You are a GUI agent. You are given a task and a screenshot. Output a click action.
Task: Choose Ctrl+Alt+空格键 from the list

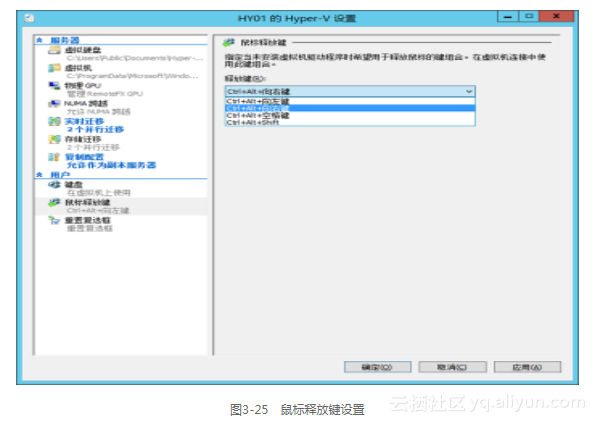(350, 115)
